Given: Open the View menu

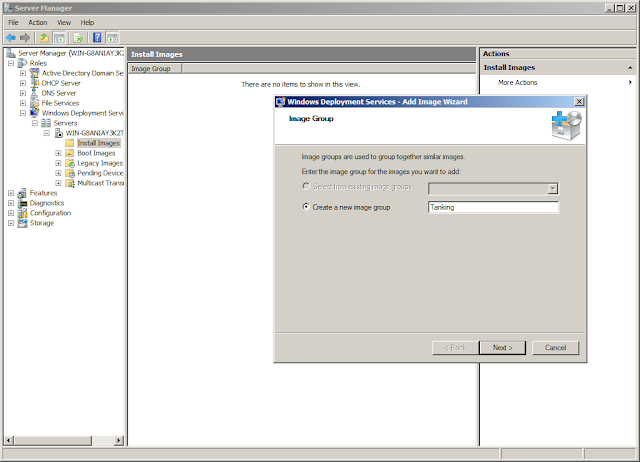Looking at the screenshot, I should pyautogui.click(x=64, y=22).
